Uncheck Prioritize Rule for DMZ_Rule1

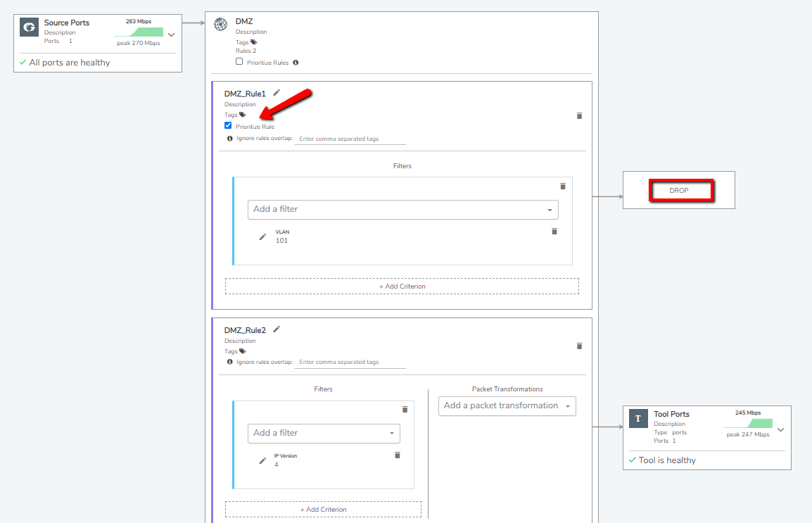pyautogui.click(x=228, y=125)
